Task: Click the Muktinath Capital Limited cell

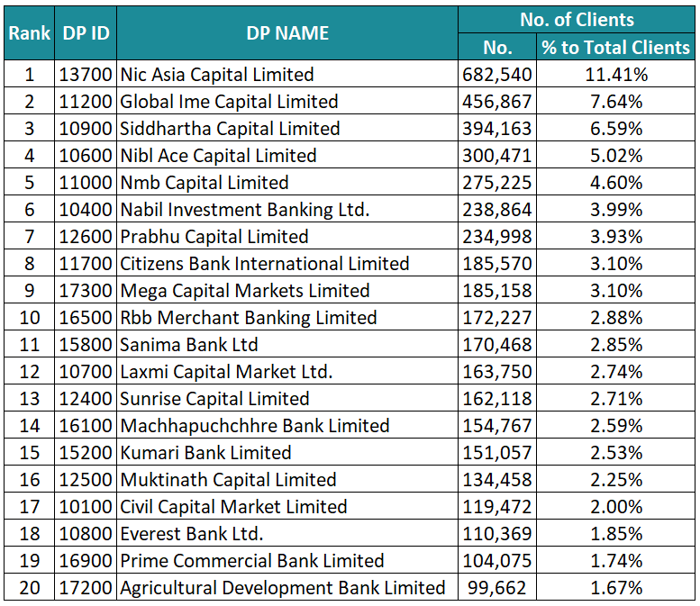Action: tap(228, 480)
